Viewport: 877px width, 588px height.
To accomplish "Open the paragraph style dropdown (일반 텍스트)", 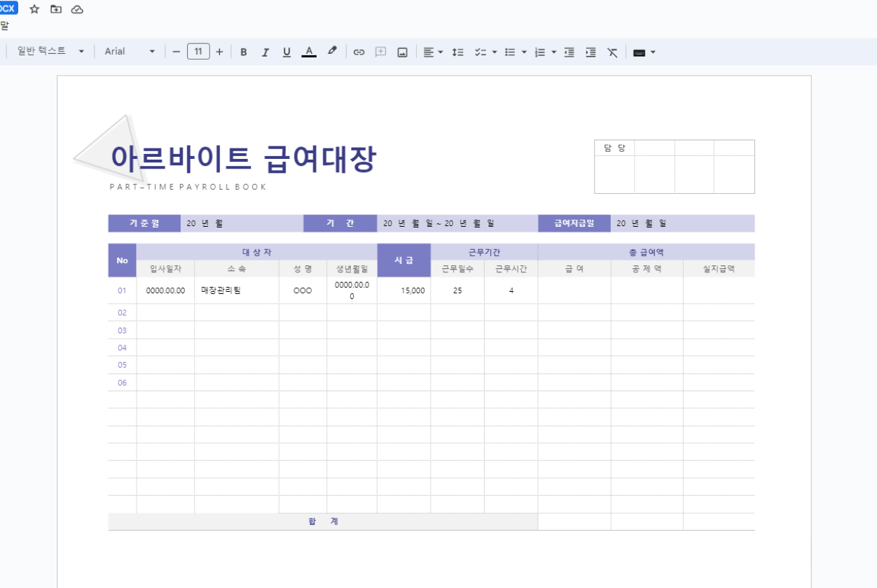I will (x=51, y=52).
